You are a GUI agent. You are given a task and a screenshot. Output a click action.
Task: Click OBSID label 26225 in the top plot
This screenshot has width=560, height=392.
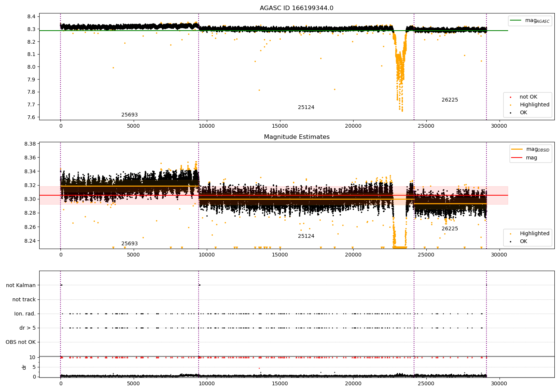tap(450, 100)
